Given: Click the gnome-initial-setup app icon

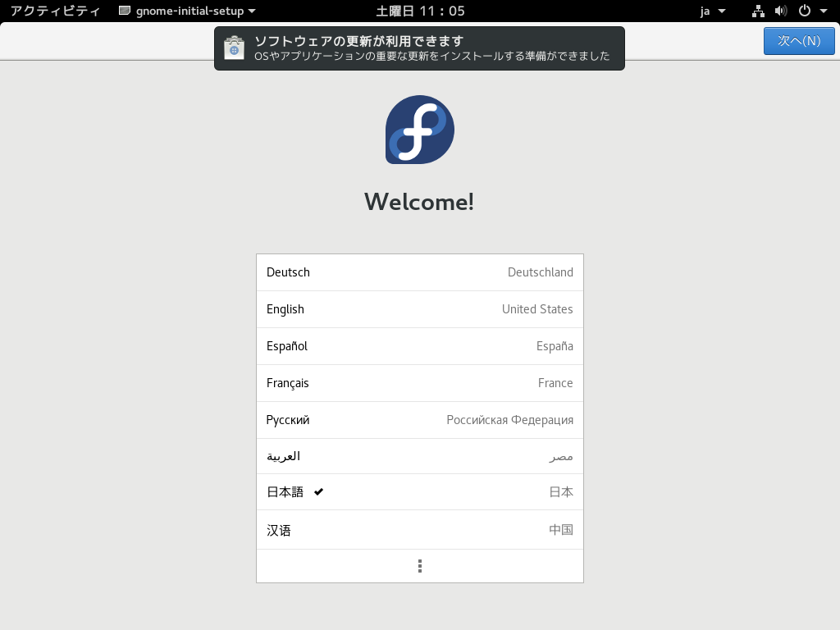Looking at the screenshot, I should (125, 11).
